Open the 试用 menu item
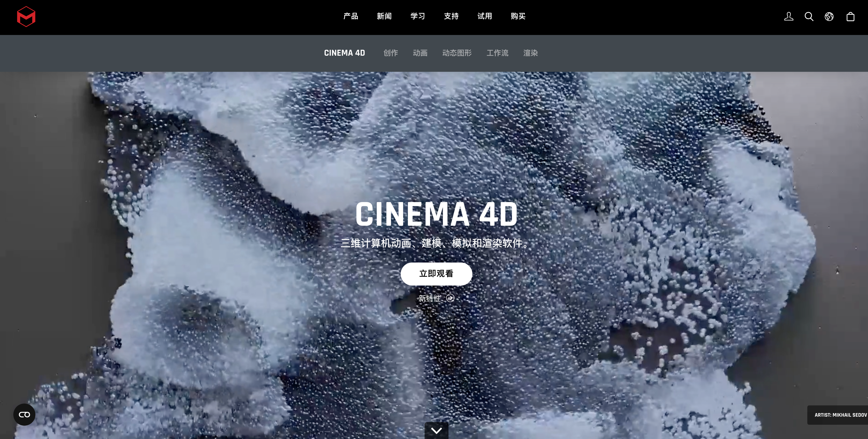The height and width of the screenshot is (439, 868). coord(485,16)
